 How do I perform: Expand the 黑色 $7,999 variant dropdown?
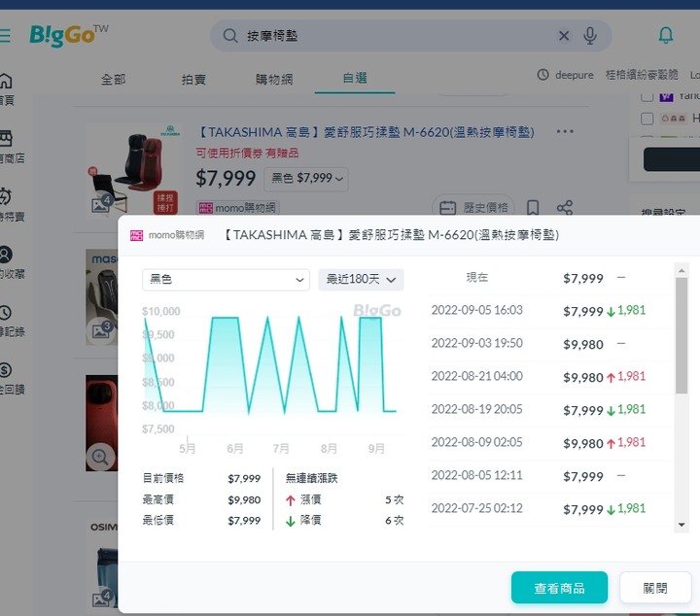306,179
